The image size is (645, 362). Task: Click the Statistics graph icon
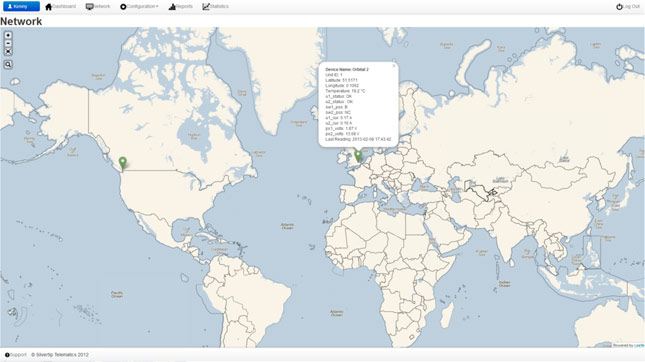coord(206,7)
